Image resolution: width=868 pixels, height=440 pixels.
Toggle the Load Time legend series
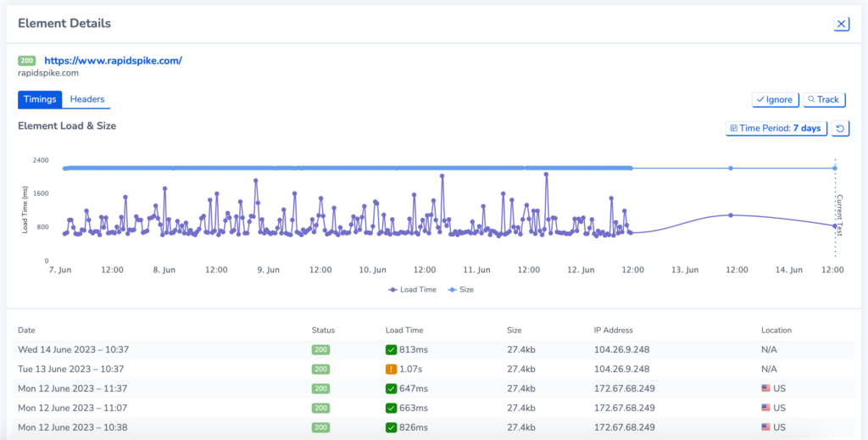pos(412,289)
